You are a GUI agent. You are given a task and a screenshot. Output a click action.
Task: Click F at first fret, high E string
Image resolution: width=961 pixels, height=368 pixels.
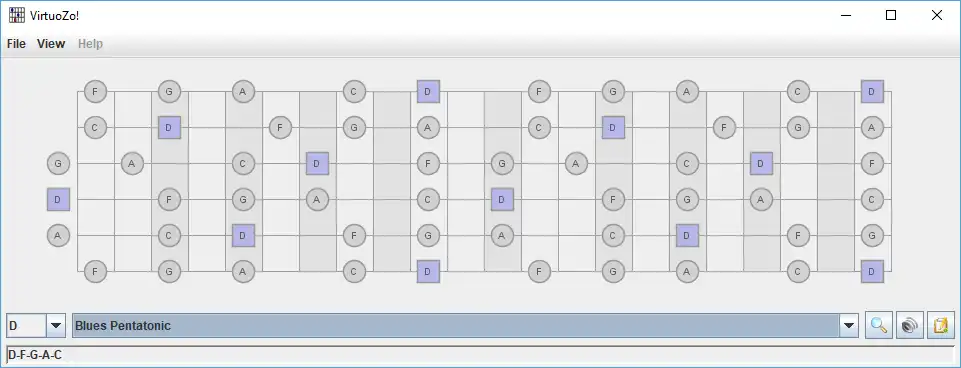tap(95, 92)
